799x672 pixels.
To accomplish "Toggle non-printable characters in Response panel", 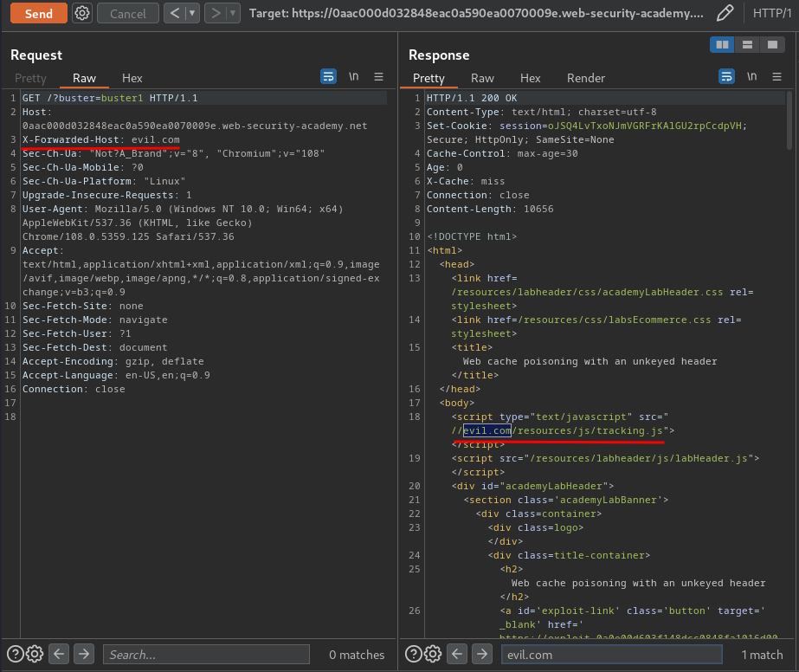I will pyautogui.click(x=751, y=76).
